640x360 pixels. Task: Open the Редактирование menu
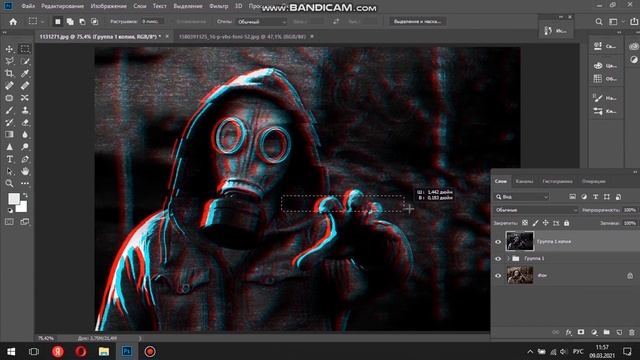pos(62,6)
